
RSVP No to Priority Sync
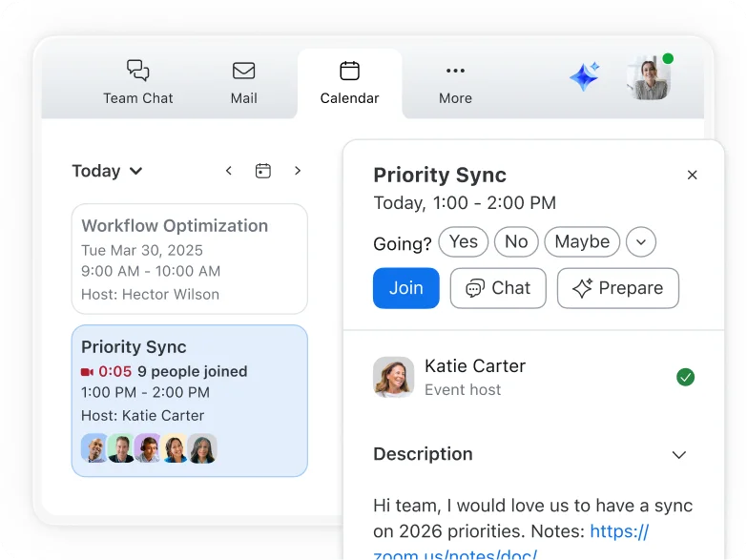pos(516,242)
